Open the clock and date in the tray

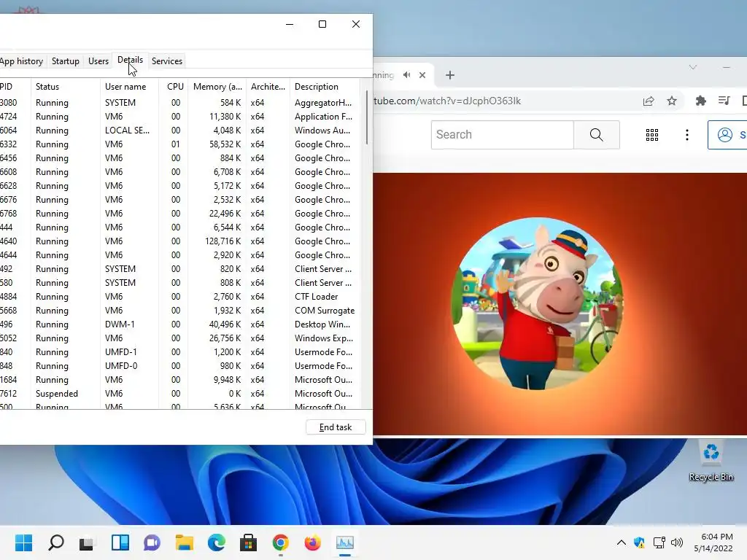click(713, 542)
